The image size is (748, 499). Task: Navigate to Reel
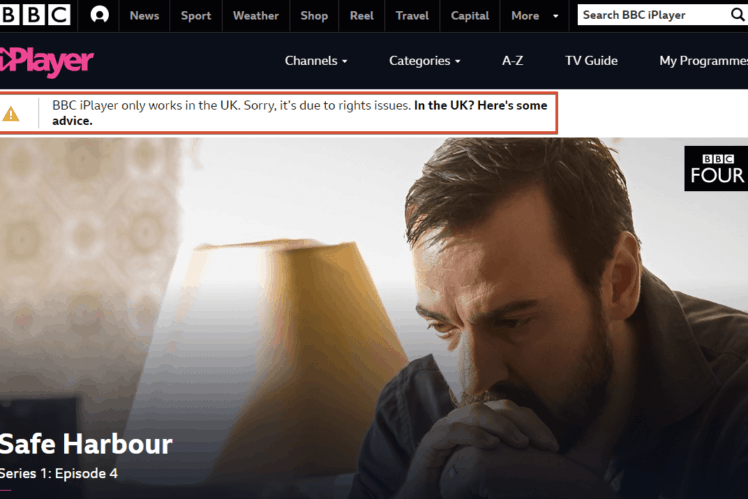click(362, 16)
